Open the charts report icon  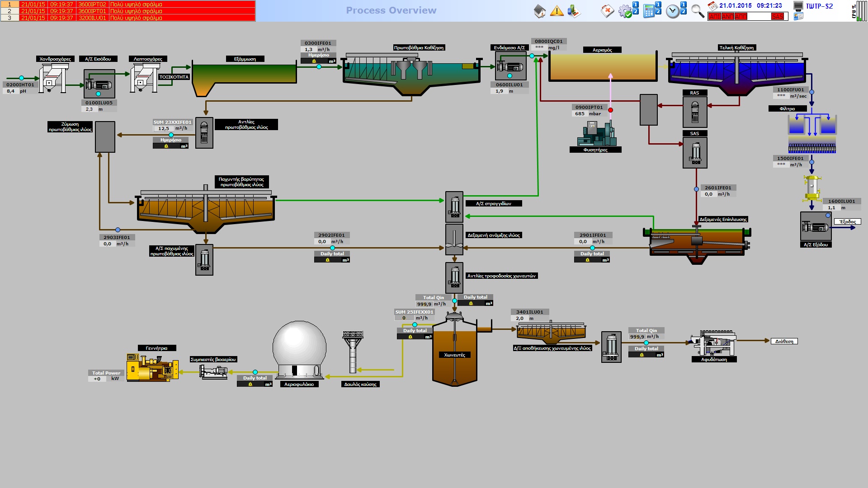(574, 11)
